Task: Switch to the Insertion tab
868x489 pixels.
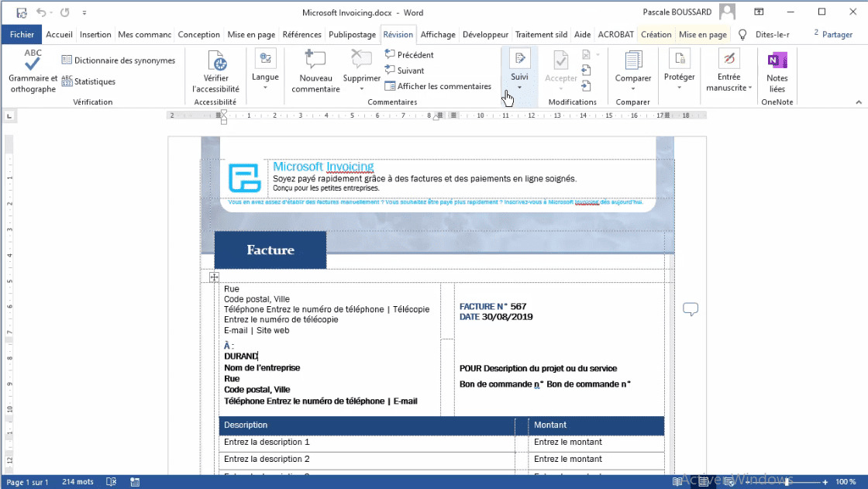Action: coord(95,34)
